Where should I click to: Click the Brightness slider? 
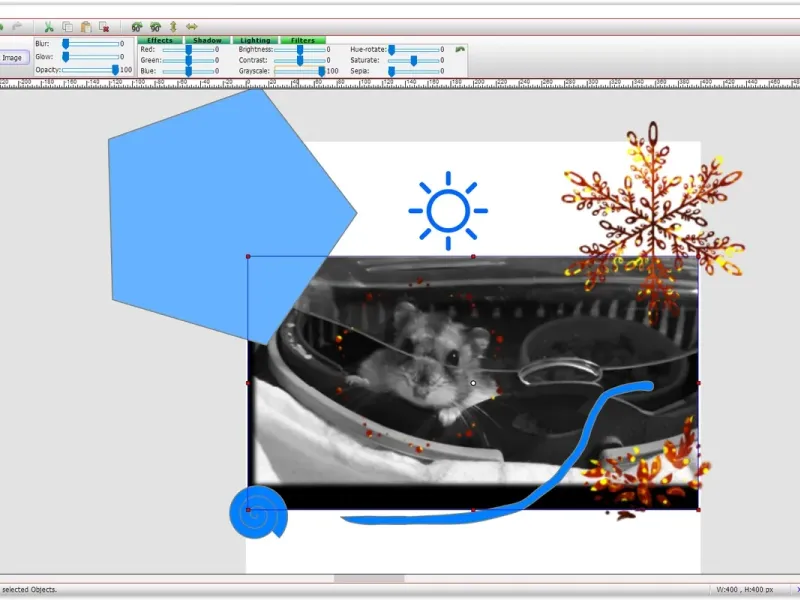[x=300, y=49]
